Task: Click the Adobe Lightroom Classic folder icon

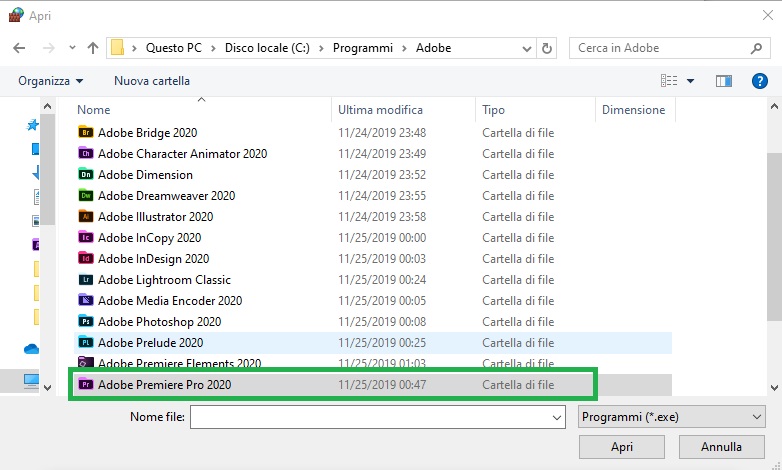Action: [x=86, y=279]
